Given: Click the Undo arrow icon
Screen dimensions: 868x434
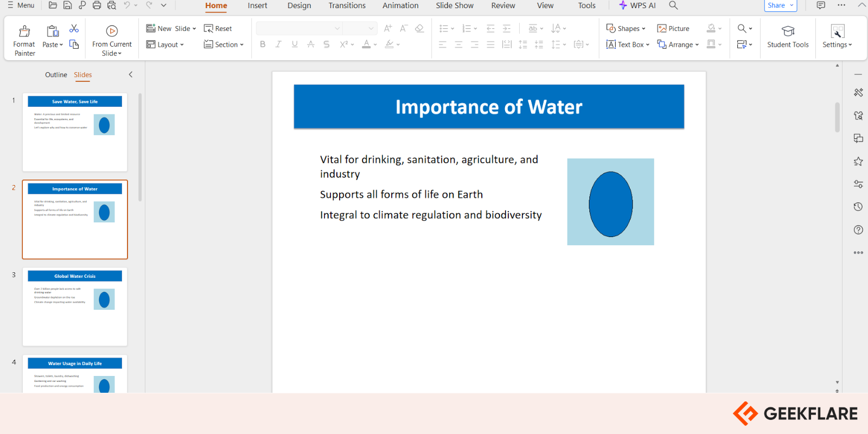Looking at the screenshot, I should click(x=127, y=5).
